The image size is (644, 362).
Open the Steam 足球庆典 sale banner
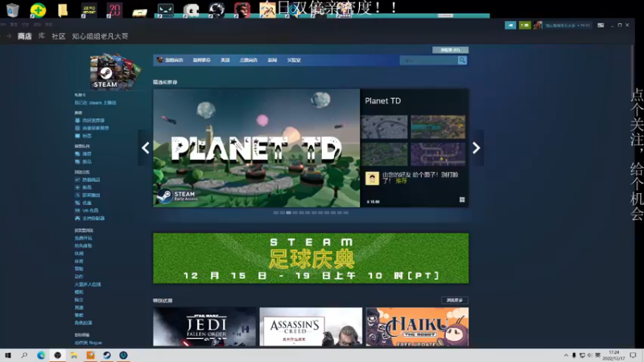(311, 258)
